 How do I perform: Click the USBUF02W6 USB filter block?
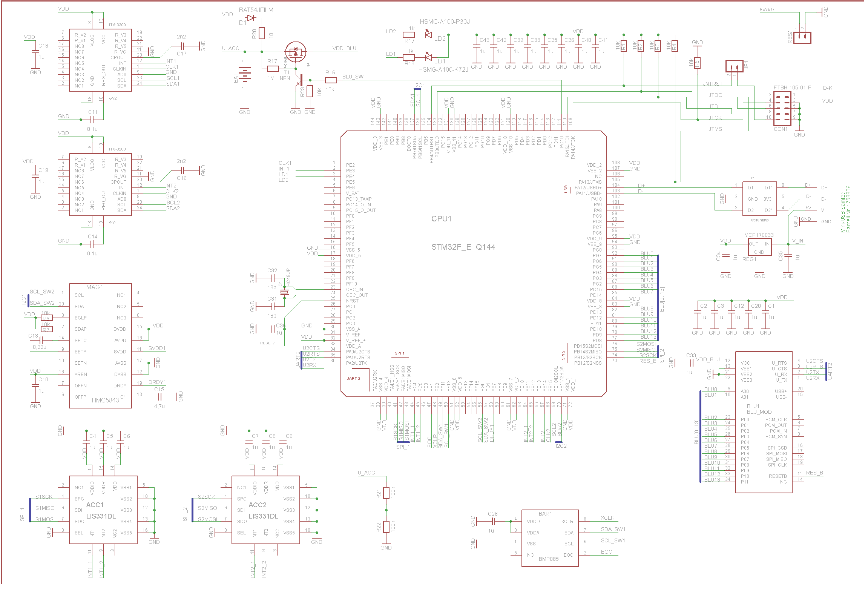pos(759,198)
